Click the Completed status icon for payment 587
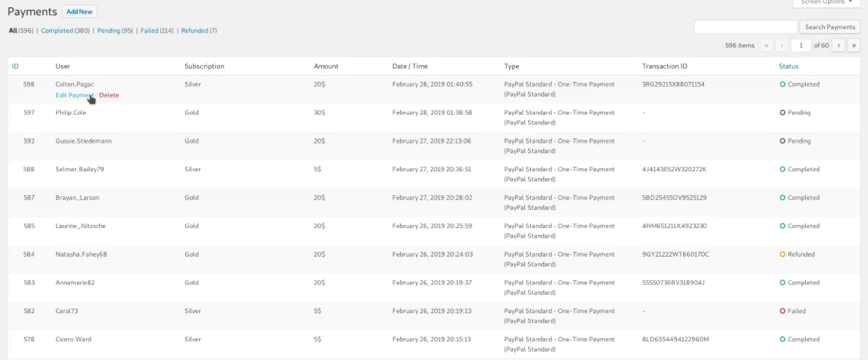Screen dimensions: 868x360 pos(782,198)
